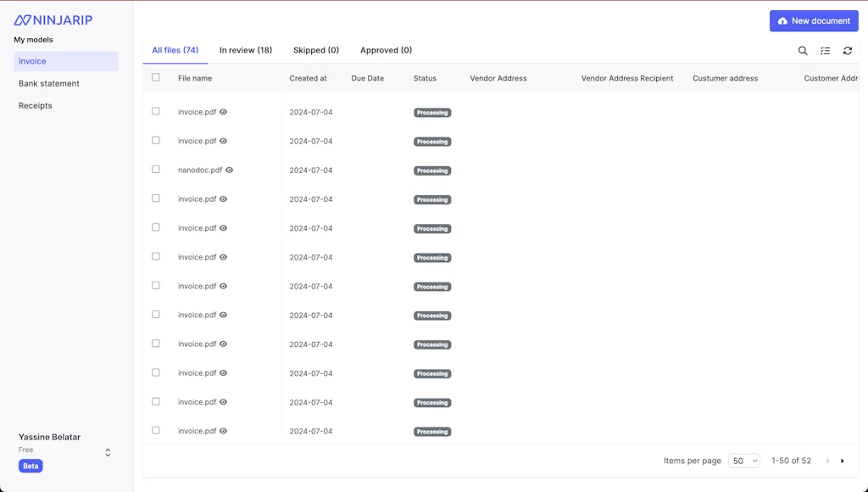This screenshot has height=492, width=868.
Task: Select the first invoice.pdf row checkbox
Action: pyautogui.click(x=156, y=111)
